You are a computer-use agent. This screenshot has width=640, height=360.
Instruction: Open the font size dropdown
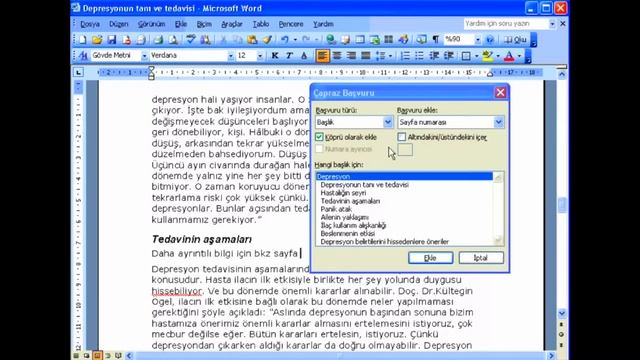260,56
